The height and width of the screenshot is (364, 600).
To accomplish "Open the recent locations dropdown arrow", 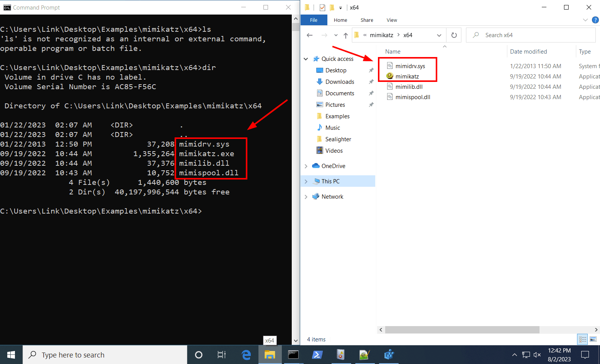I will tap(336, 35).
